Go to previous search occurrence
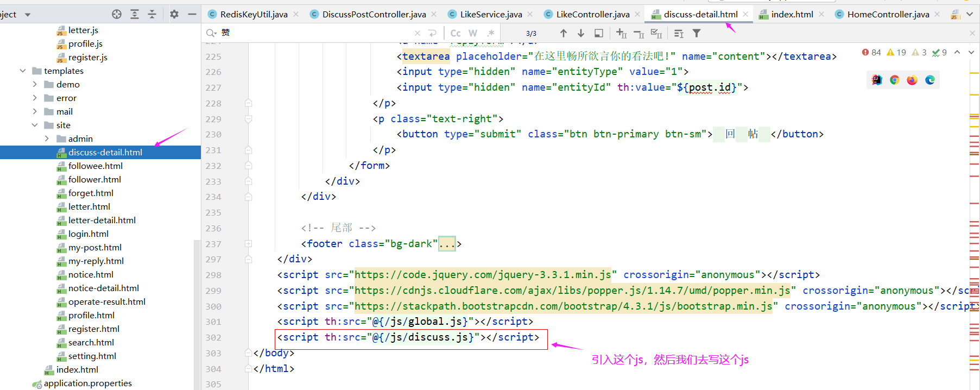The height and width of the screenshot is (390, 980). [x=564, y=33]
